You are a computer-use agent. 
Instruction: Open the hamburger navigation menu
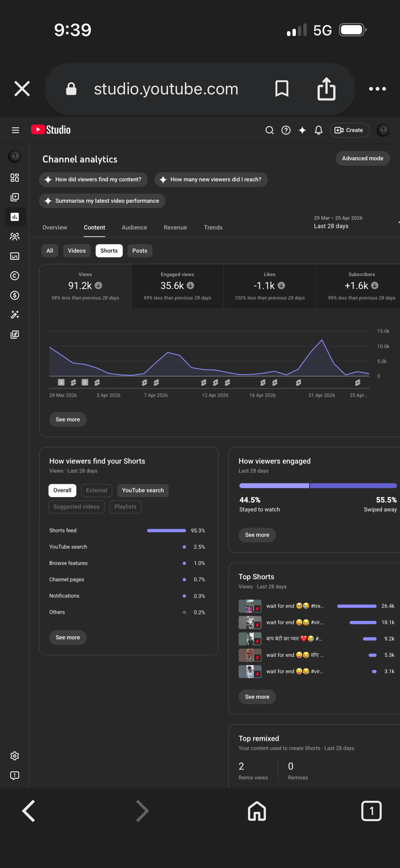(x=15, y=130)
